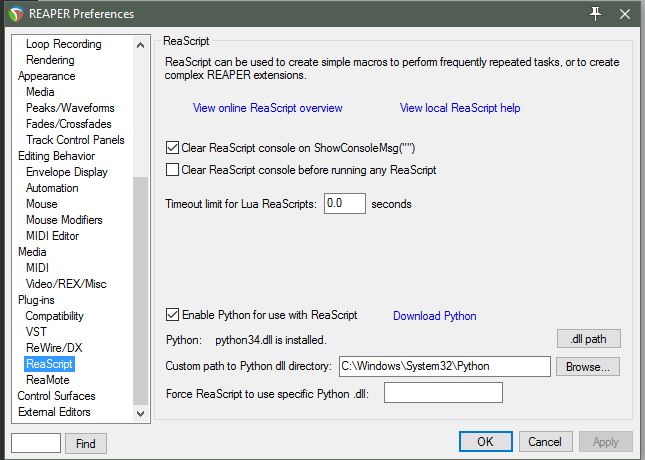Open VST plug-in settings
The width and height of the screenshot is (645, 460).
(36, 332)
